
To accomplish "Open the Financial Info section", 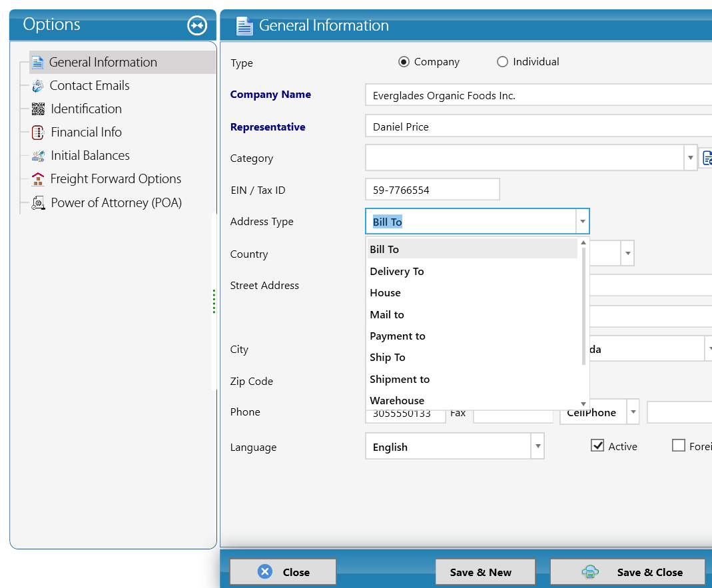I will point(87,133).
